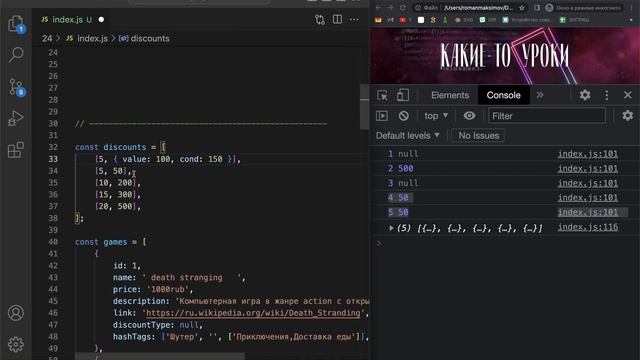640x360 pixels.
Task: Click line number 33 in gutter
Action: [53, 159]
